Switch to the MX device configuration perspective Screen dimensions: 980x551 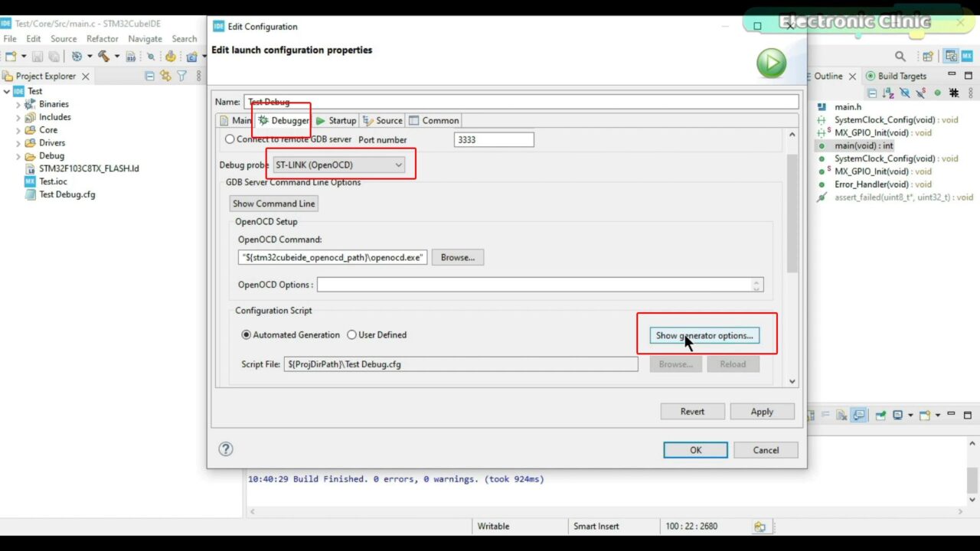pos(968,56)
